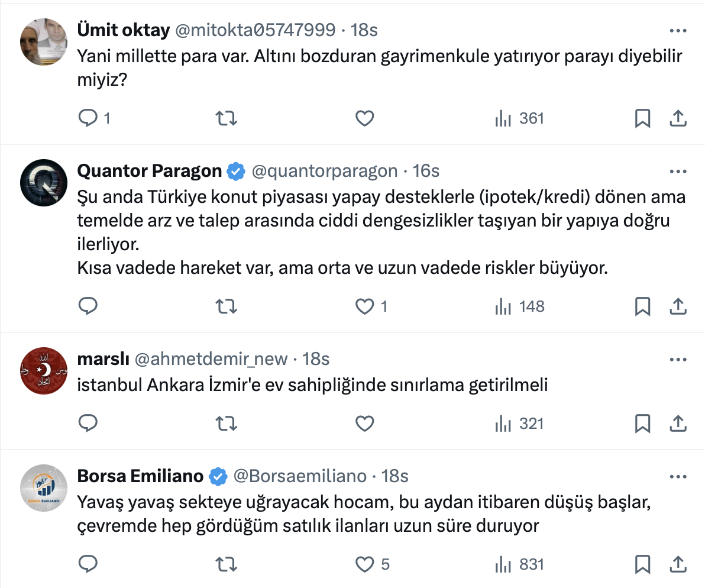Open more options on Quantor Paragon's tweet
Screen dimensions: 705x588
click(x=678, y=172)
